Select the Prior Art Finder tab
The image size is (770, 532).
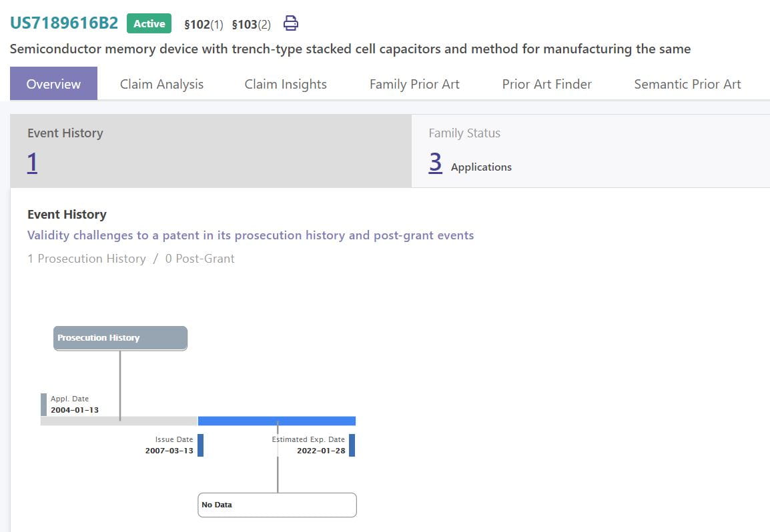[x=546, y=84]
